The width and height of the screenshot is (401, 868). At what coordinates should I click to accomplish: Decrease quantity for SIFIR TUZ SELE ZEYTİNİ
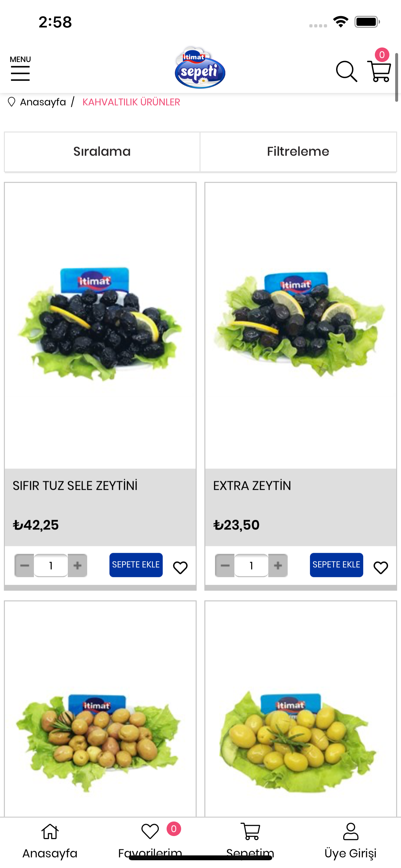pyautogui.click(x=24, y=565)
